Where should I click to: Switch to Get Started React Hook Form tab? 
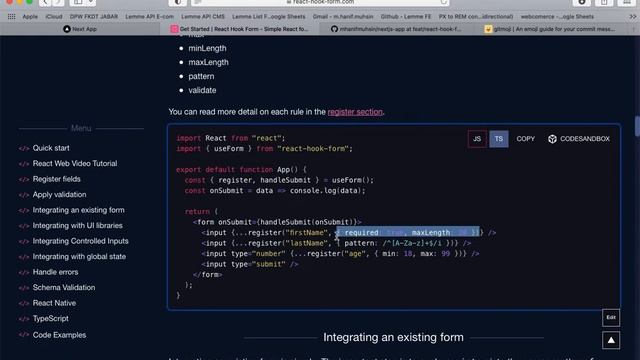pos(240,29)
